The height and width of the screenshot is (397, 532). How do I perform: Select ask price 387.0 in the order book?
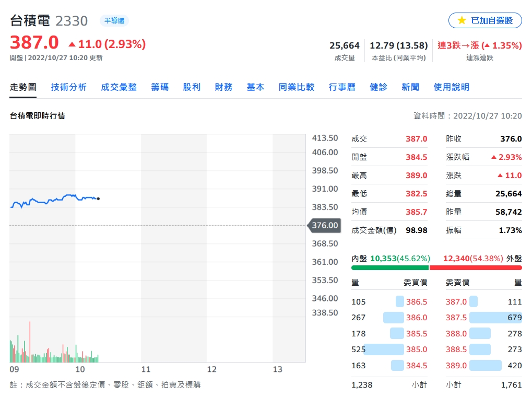[x=456, y=302]
